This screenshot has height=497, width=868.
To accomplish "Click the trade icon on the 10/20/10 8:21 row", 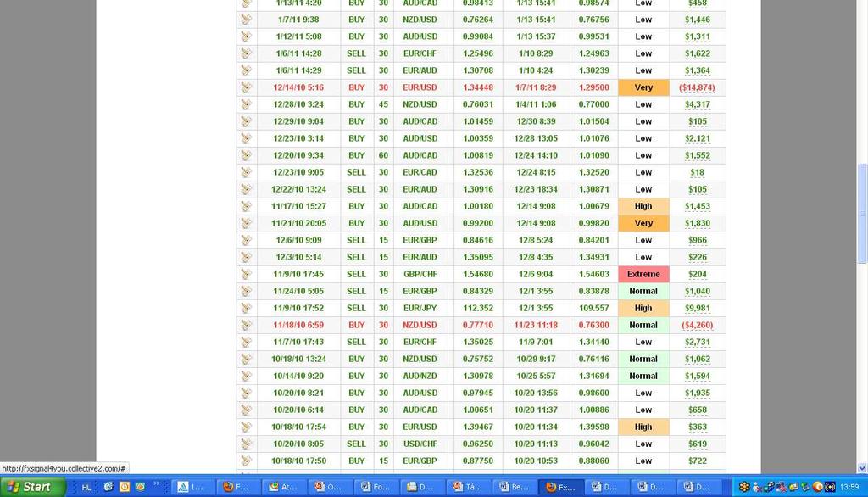I will tap(247, 393).
